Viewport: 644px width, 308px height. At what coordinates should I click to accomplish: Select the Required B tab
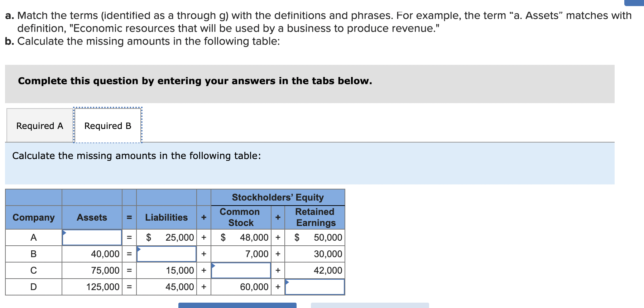click(x=108, y=125)
